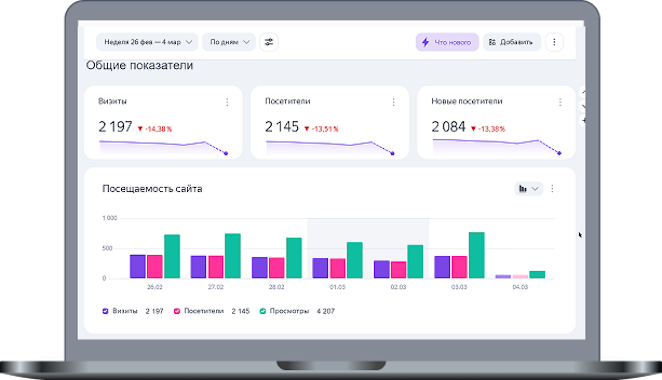The image size is (662, 380).
Task: Open the 'По дням' grouping dropdown
Action: [229, 42]
